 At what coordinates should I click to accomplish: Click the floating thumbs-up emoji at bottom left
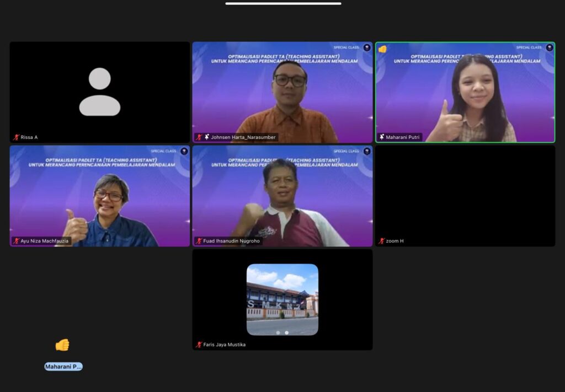coord(62,345)
